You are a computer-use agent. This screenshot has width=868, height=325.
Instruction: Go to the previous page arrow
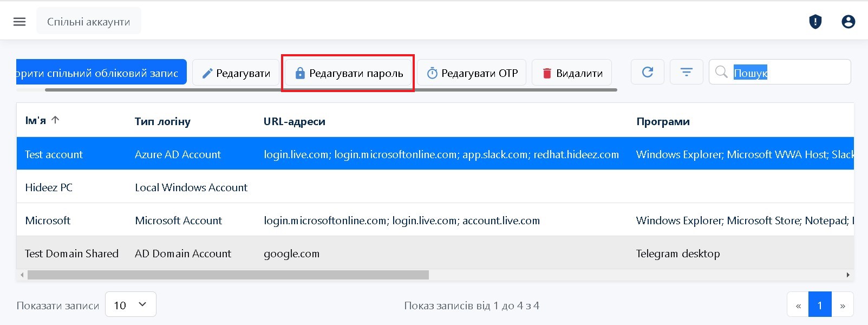[798, 305]
